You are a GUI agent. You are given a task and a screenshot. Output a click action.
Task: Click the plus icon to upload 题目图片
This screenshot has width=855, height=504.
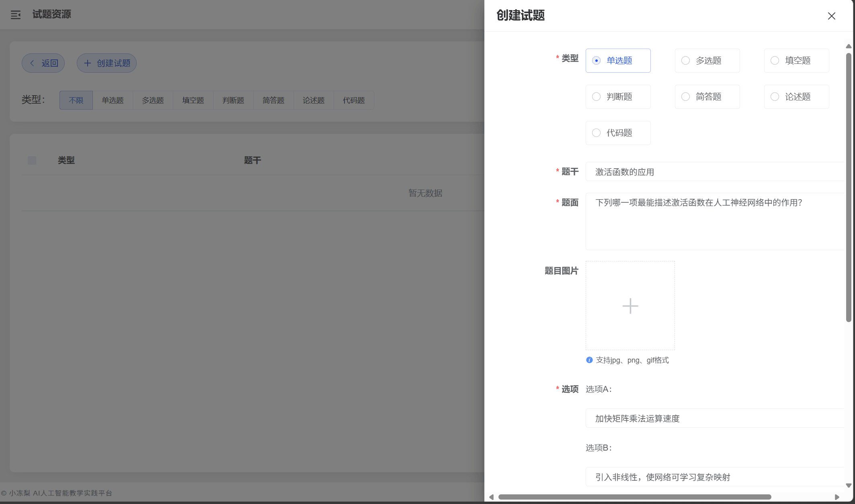tap(630, 306)
